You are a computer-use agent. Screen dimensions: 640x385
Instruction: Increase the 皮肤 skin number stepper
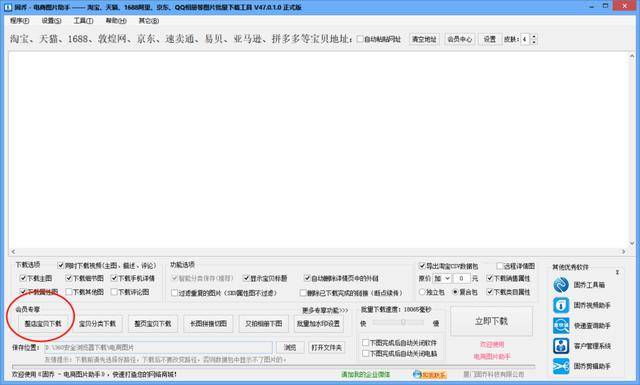click(x=533, y=37)
